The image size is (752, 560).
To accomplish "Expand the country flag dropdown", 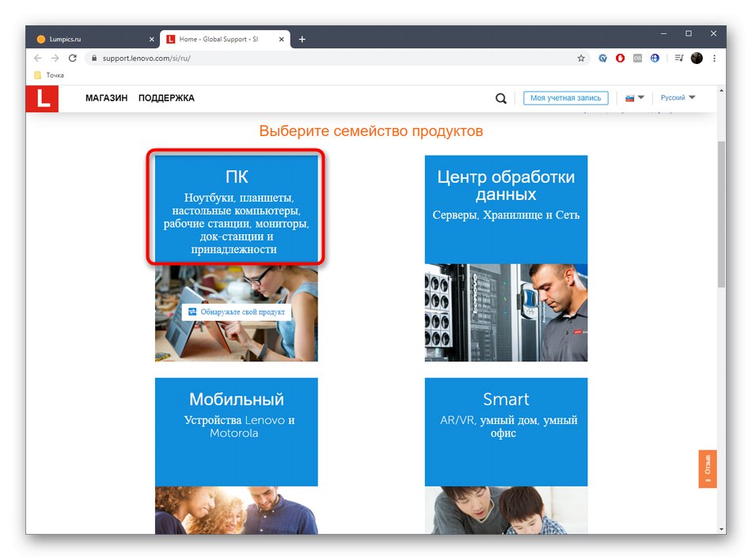I will pyautogui.click(x=635, y=98).
